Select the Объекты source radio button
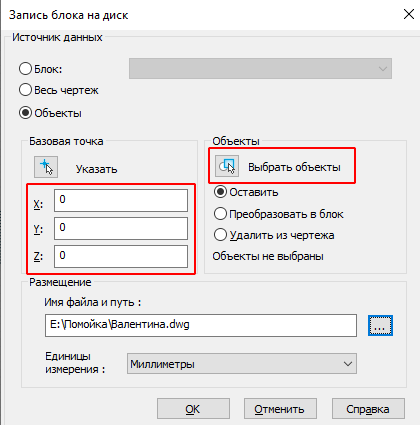Viewport: 420px width, 425px height. click(25, 113)
